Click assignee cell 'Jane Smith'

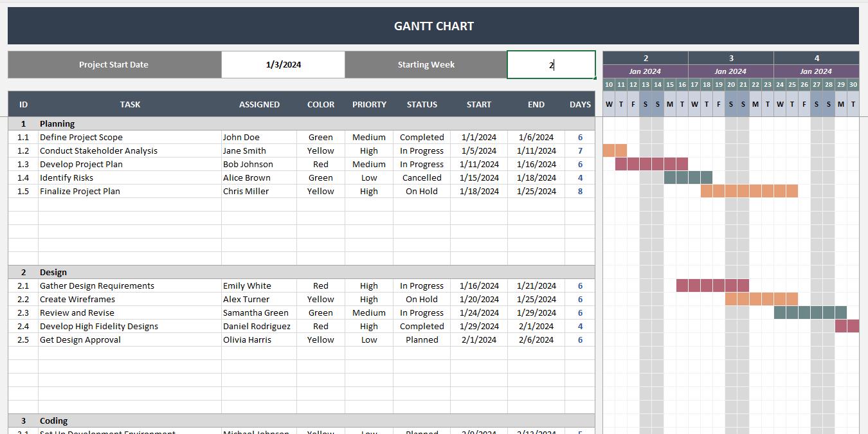(259, 150)
